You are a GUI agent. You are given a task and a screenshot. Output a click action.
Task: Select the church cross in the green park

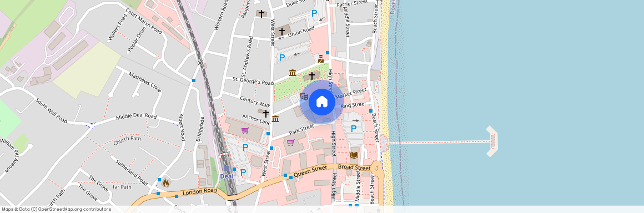coord(312,75)
